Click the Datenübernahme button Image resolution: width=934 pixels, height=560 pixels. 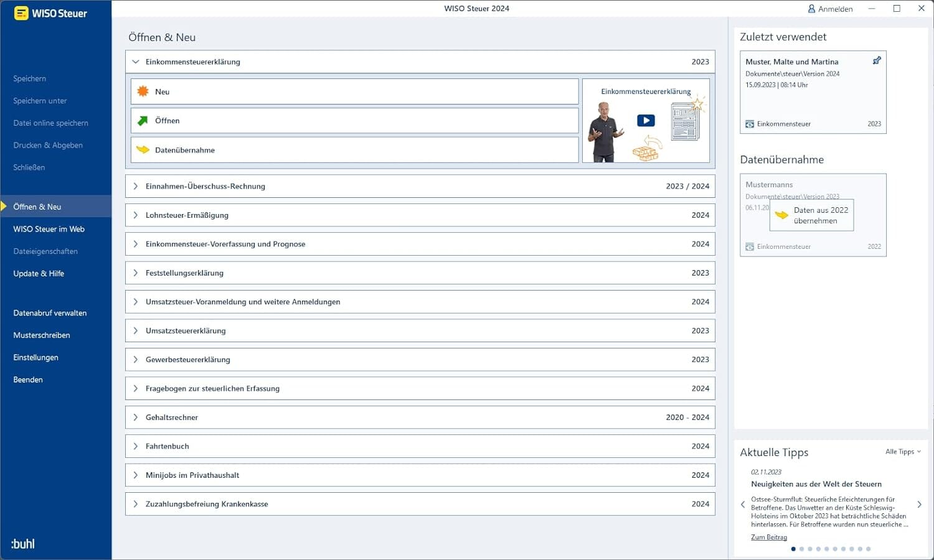[355, 150]
